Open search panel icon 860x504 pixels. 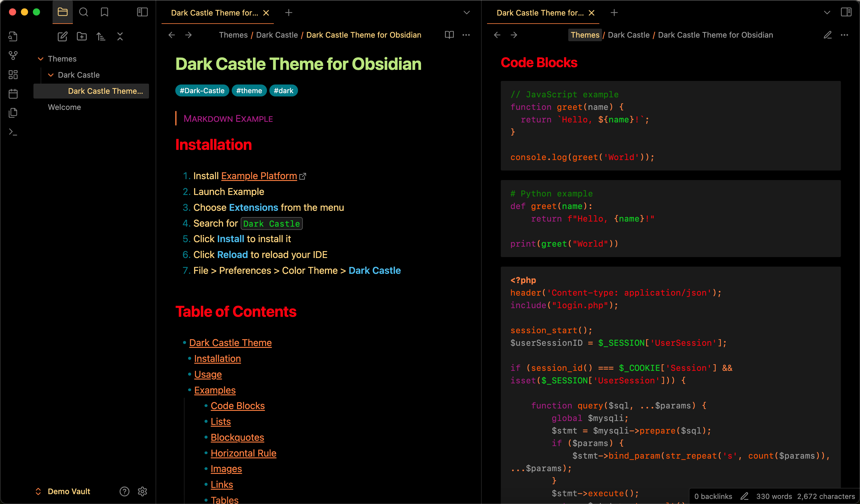click(84, 13)
